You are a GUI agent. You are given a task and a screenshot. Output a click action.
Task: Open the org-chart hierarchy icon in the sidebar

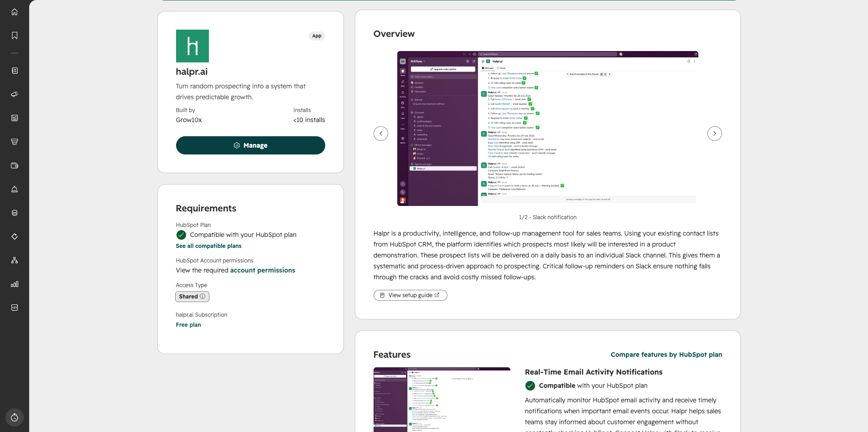click(15, 260)
